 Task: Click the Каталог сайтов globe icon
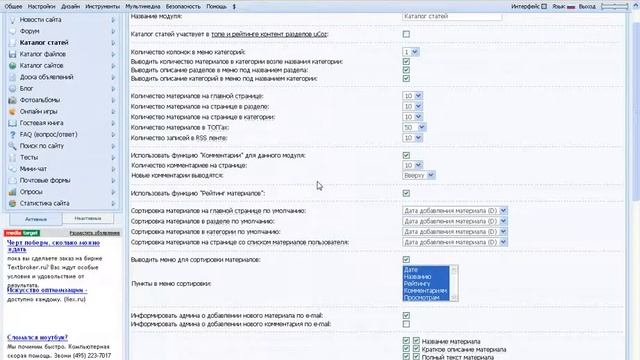coord(13,65)
